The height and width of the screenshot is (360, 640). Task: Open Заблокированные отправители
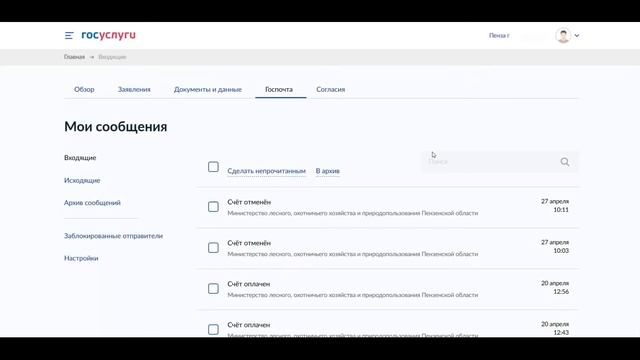[113, 236]
